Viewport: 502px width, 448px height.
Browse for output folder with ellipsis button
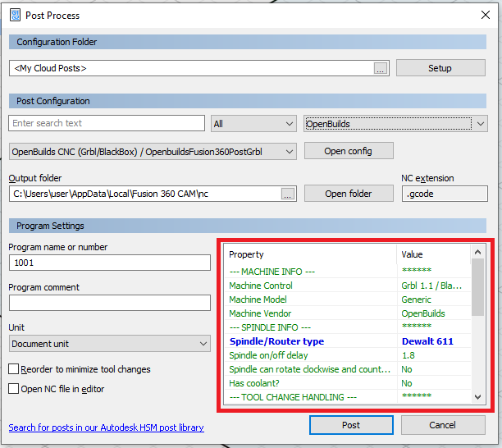point(287,194)
